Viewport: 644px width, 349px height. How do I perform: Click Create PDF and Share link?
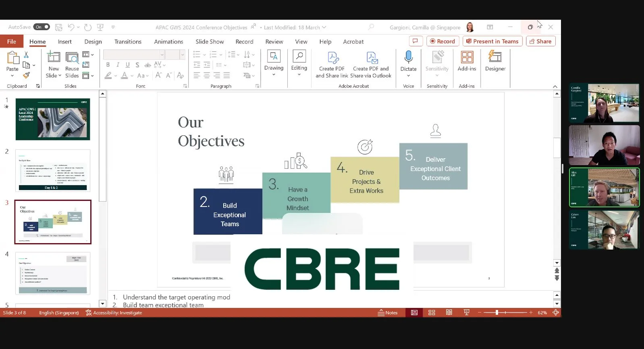pyautogui.click(x=332, y=64)
